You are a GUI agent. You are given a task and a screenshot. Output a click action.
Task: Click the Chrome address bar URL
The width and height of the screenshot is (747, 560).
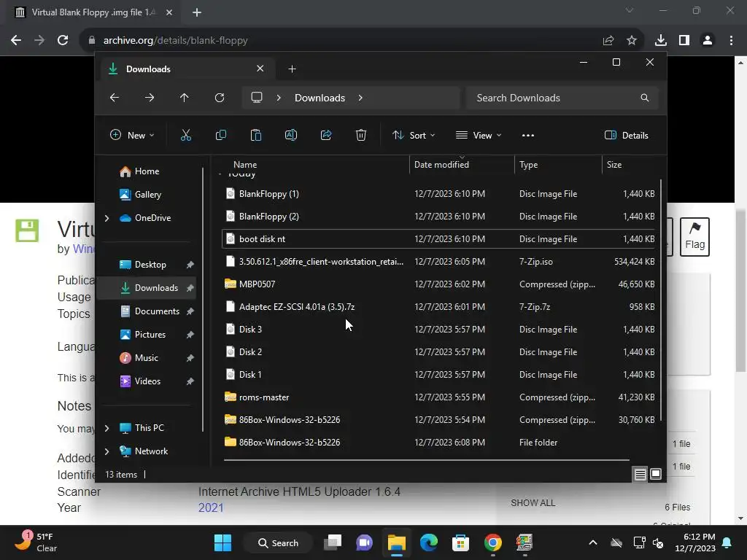[175, 40]
